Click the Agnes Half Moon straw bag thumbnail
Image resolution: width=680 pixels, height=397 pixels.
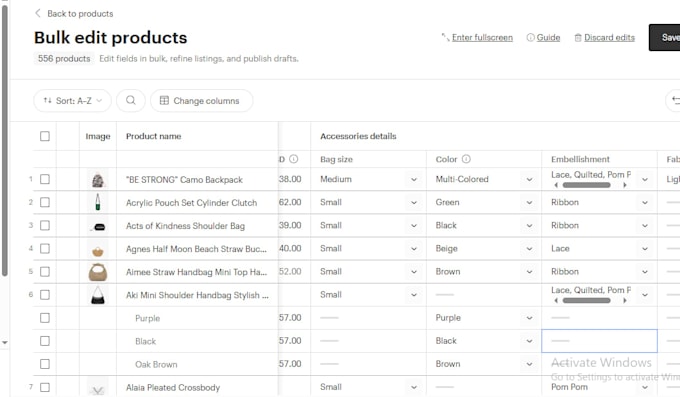98,250
